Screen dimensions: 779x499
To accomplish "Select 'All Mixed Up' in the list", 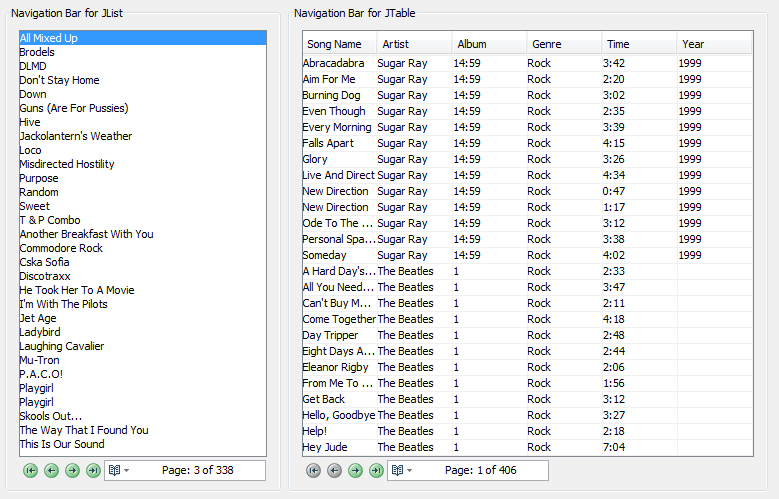I will coord(143,38).
